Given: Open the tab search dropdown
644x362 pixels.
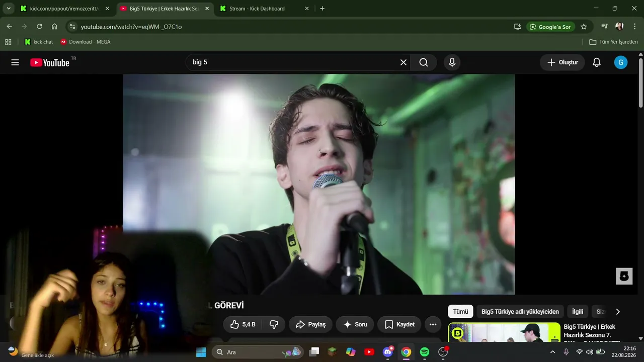Looking at the screenshot, I should 9,9.
